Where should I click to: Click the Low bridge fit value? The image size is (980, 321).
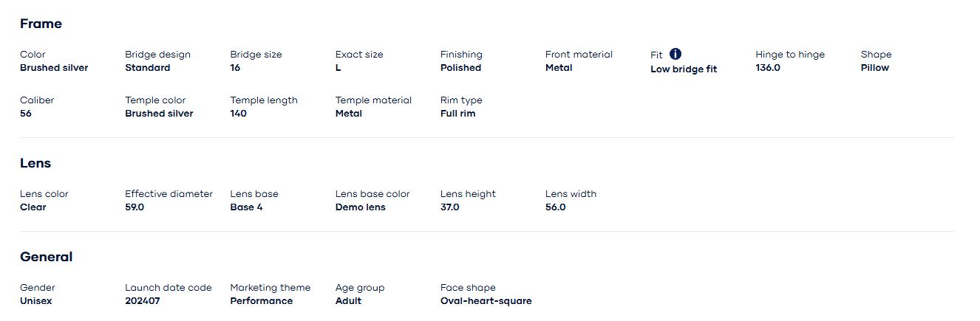(684, 69)
